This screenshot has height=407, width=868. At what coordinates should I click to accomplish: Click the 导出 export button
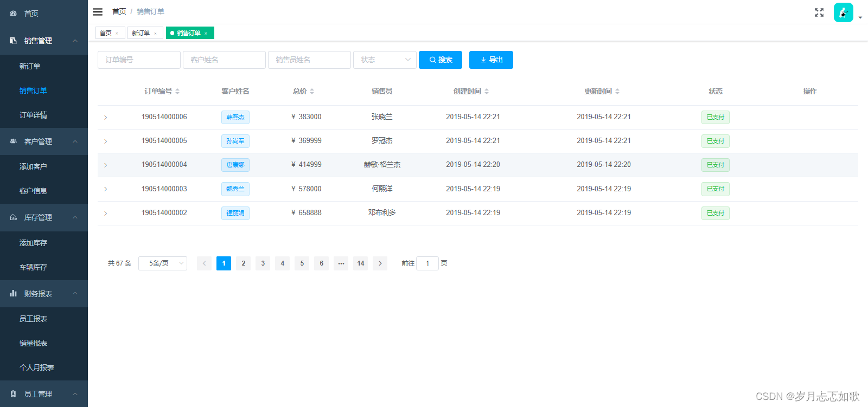point(491,60)
